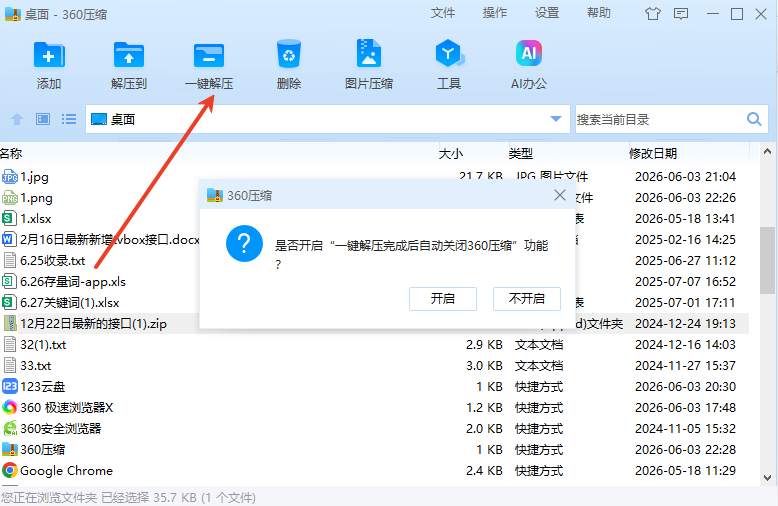Image resolution: width=778 pixels, height=506 pixels.
Task: Open the 工具 (Tools) icon
Action: 449,54
